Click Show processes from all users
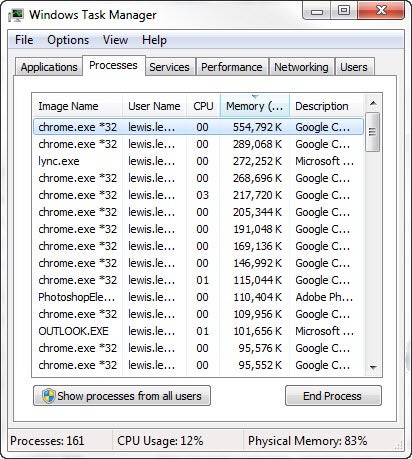The image size is (412, 459). click(x=122, y=396)
